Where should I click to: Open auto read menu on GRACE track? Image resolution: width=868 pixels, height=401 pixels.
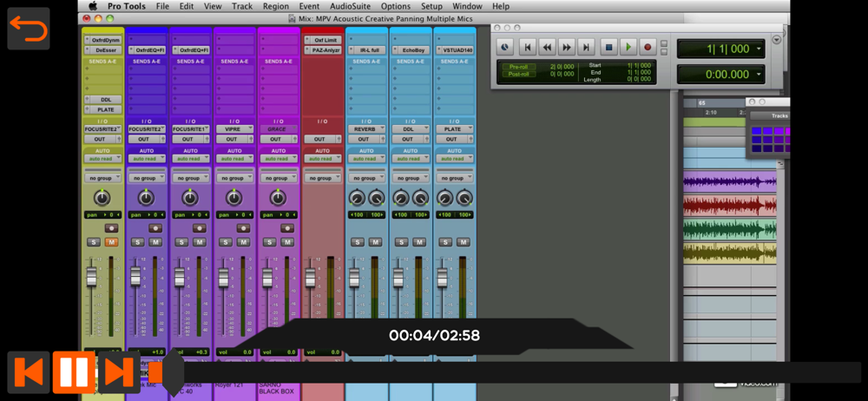coord(279,159)
